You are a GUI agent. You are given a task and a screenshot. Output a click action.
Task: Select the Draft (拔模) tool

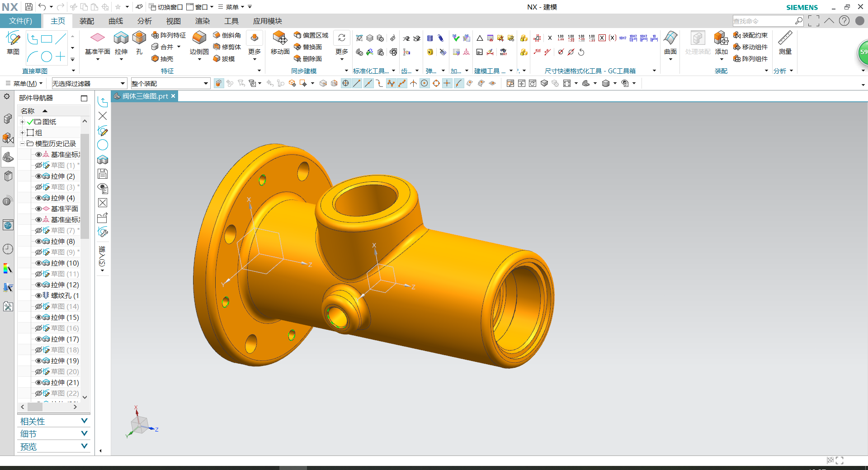pos(224,59)
